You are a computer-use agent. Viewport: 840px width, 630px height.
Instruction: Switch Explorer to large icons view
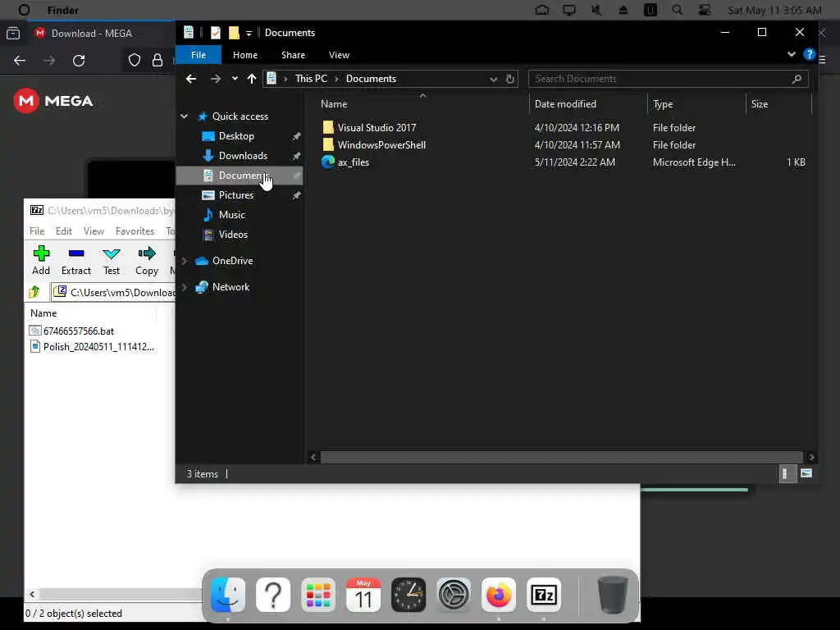point(806,473)
